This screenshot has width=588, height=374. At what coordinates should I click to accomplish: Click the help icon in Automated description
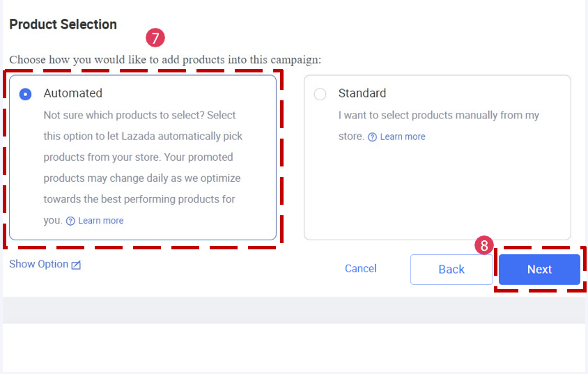(x=70, y=221)
